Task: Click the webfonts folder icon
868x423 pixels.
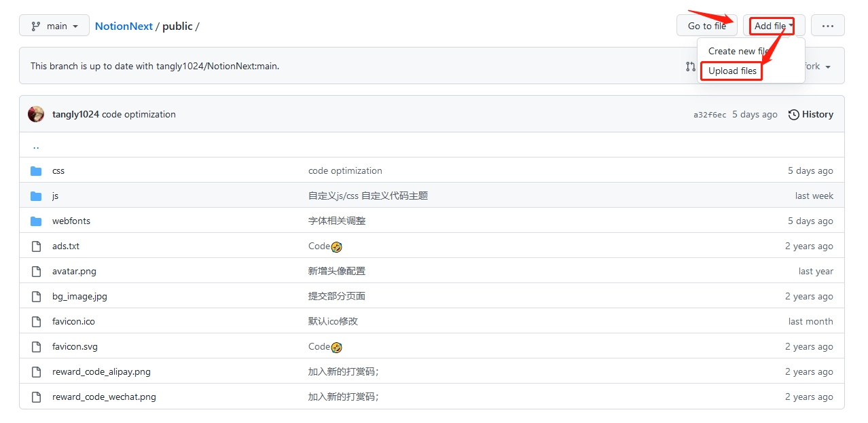Action: click(36, 221)
